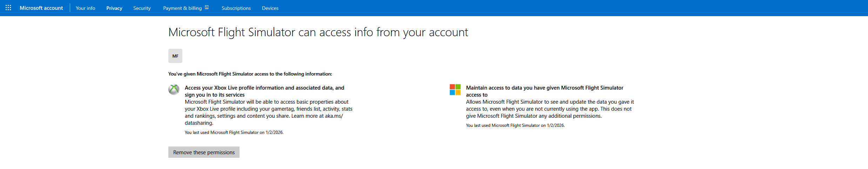Viewport: 868px width, 169px height.
Task: Click the last-used date under Maintain access permission
Action: [515, 125]
